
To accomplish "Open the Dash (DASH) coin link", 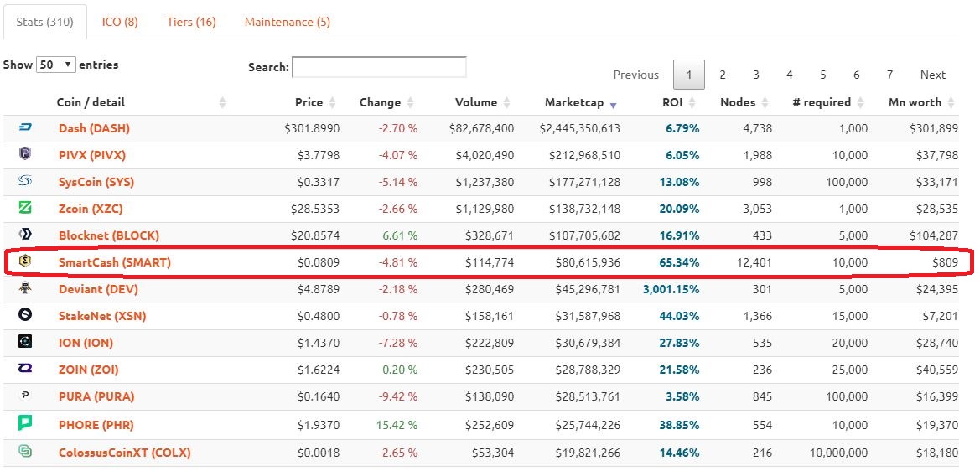I will pos(95,129).
